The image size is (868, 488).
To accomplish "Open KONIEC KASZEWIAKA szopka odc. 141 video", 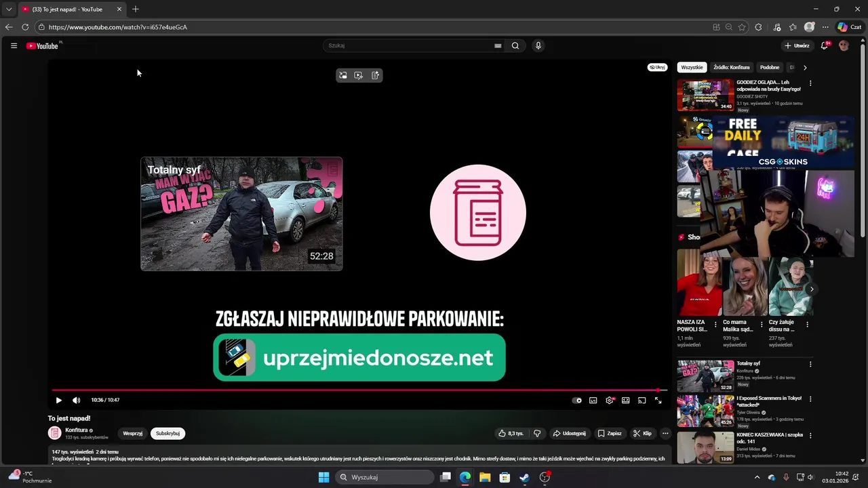I will 705,448.
